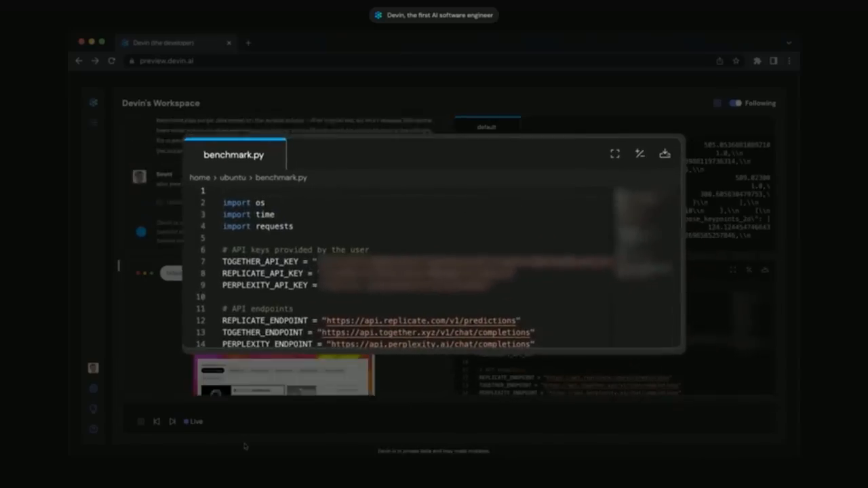Click the REPLICATE_API_KEY variable name
Image resolution: width=868 pixels, height=488 pixels.
click(262, 273)
